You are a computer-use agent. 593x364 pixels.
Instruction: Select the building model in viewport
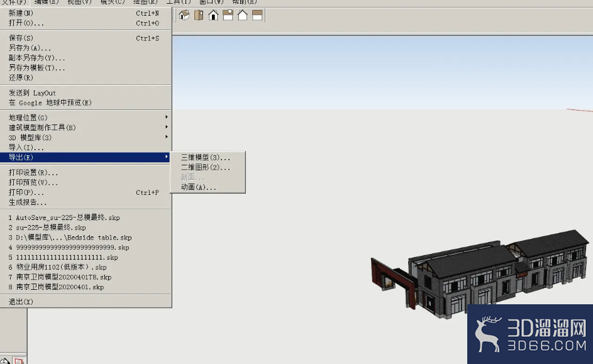pyautogui.click(x=480, y=274)
